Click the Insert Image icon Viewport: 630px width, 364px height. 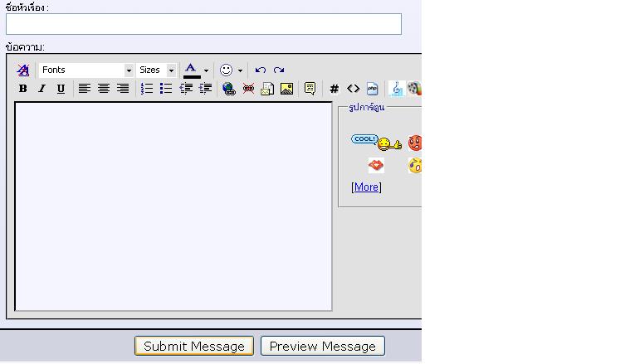[286, 89]
